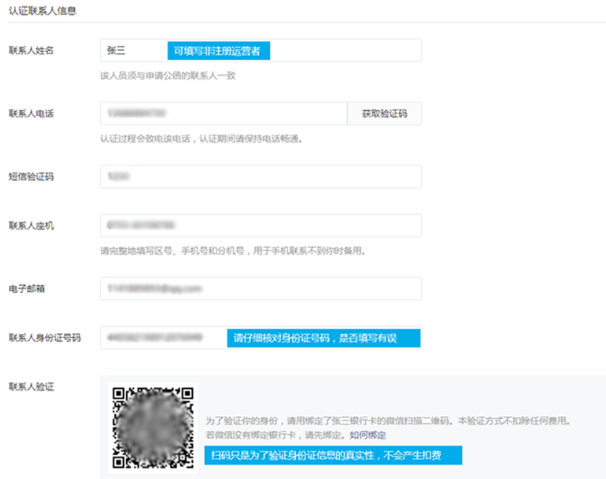Click the 电子邮箱 email field
Image resolution: width=606 pixels, height=479 pixels.
(x=261, y=288)
